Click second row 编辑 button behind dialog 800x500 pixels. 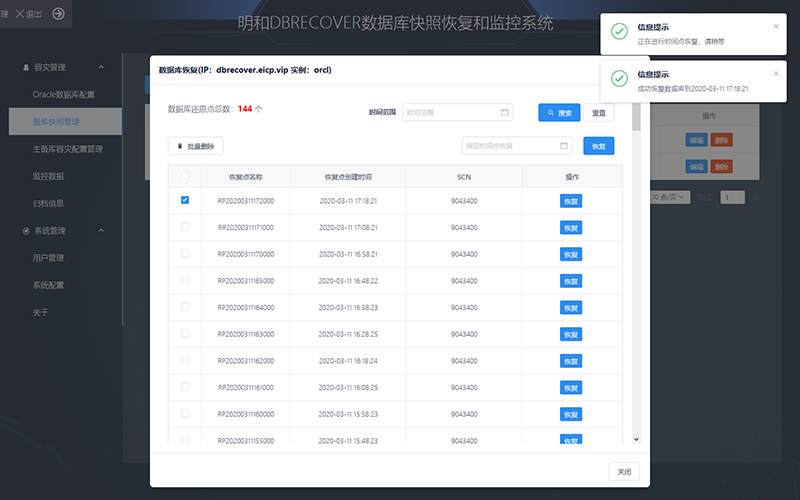(x=696, y=166)
